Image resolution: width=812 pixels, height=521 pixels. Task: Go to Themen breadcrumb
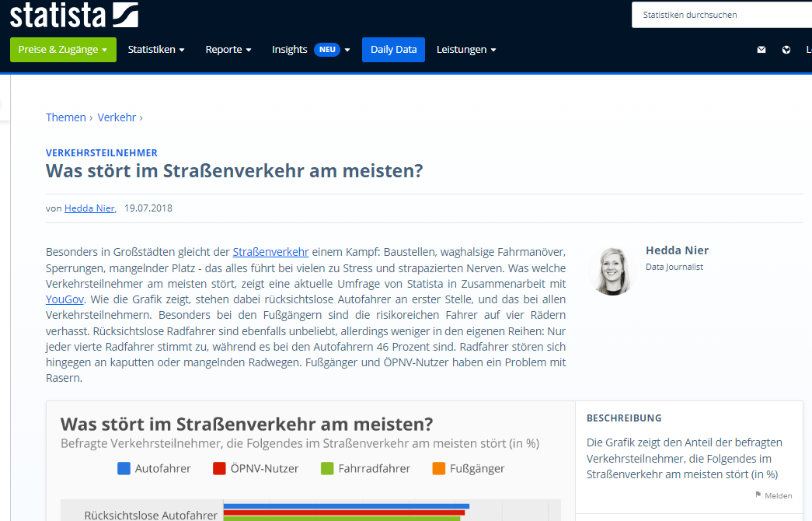66,117
